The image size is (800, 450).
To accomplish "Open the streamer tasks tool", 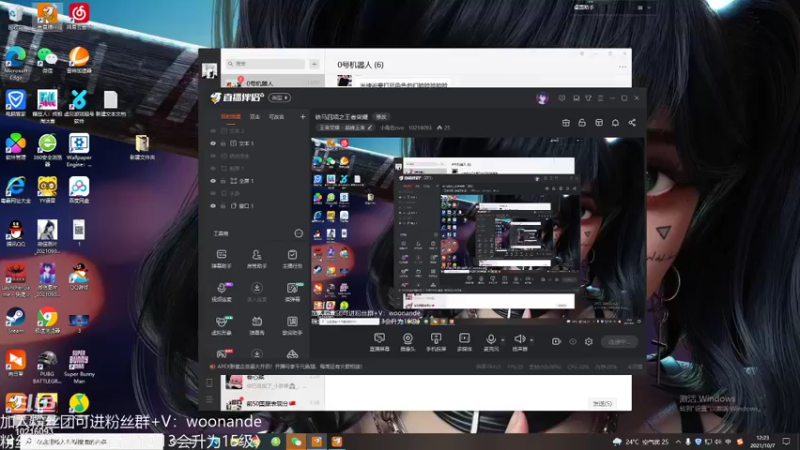I will point(292,258).
